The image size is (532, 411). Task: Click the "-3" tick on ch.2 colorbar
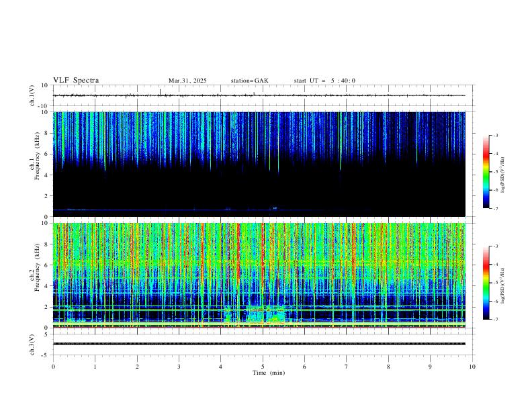496,246
